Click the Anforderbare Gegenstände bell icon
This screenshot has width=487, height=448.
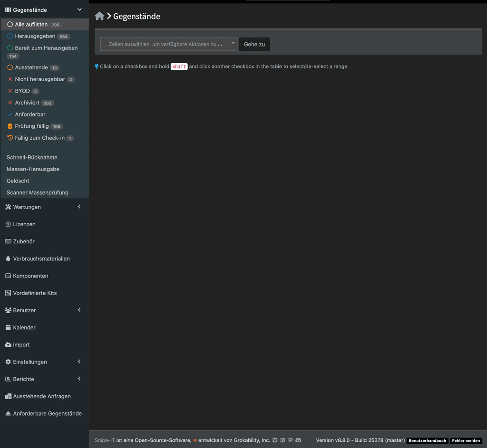8,414
